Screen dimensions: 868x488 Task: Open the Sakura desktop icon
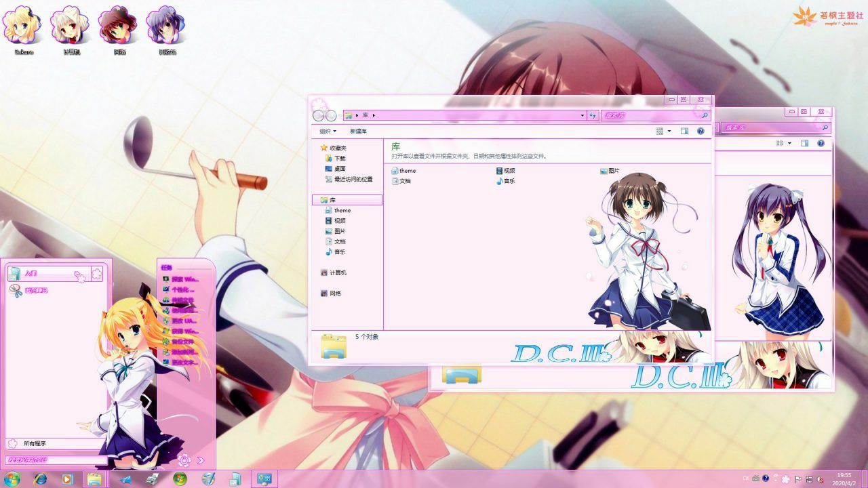tap(24, 30)
